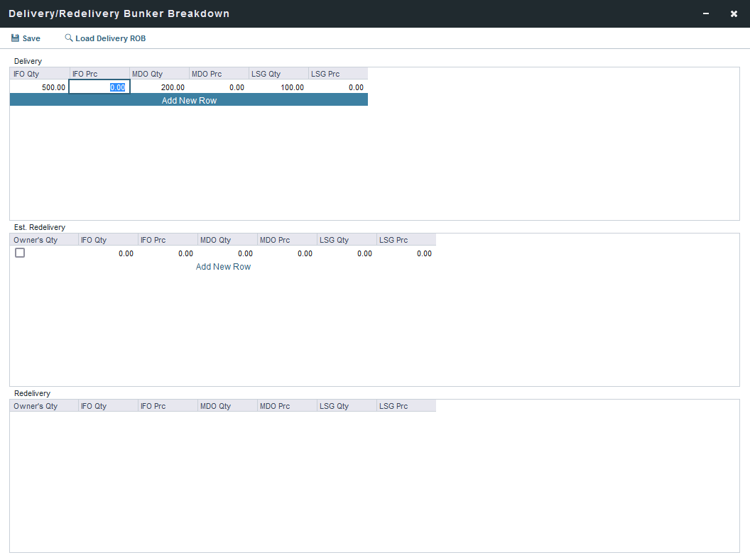Click the Owner's Qty header in Redelivery section
This screenshot has width=750, height=560.
click(44, 407)
